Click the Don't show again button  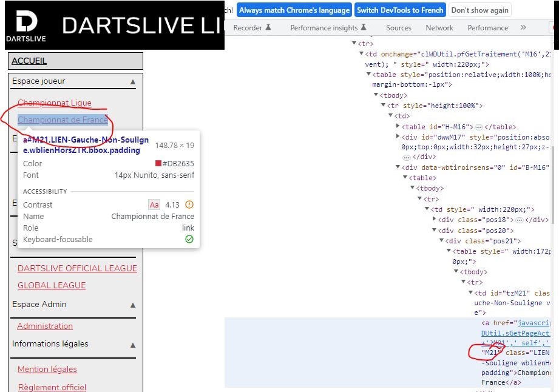point(480,10)
